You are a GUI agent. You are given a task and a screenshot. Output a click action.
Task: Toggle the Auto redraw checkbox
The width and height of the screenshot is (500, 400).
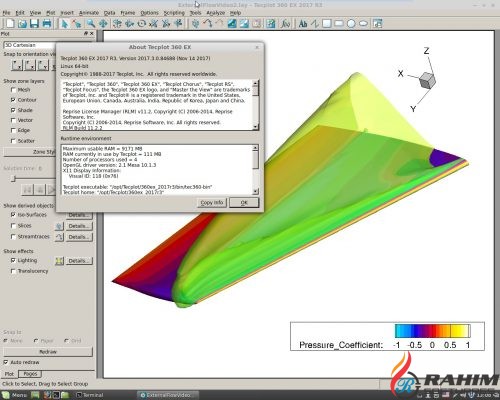pyautogui.click(x=6, y=362)
